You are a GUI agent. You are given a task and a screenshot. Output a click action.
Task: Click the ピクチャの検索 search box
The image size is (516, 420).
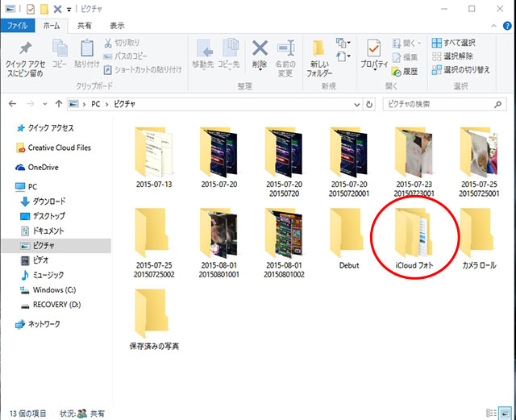(x=444, y=104)
